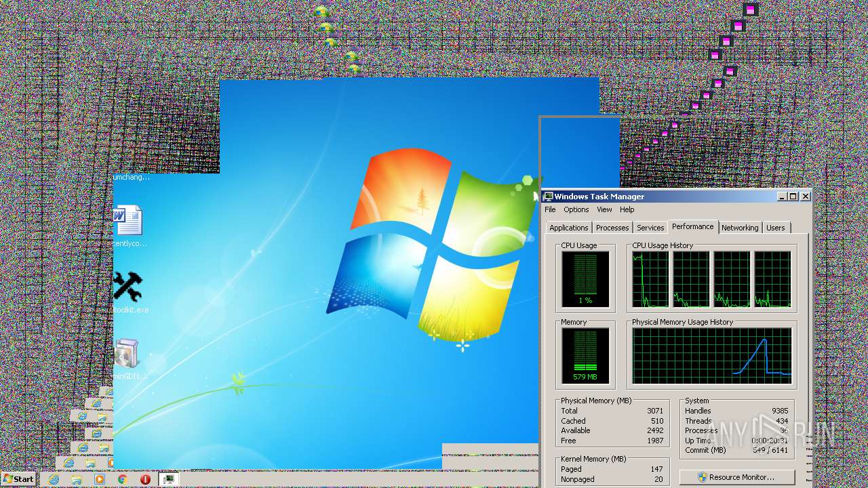The width and height of the screenshot is (868, 488).
Task: Click the last CPU Usage History graph
Action: [x=772, y=280]
